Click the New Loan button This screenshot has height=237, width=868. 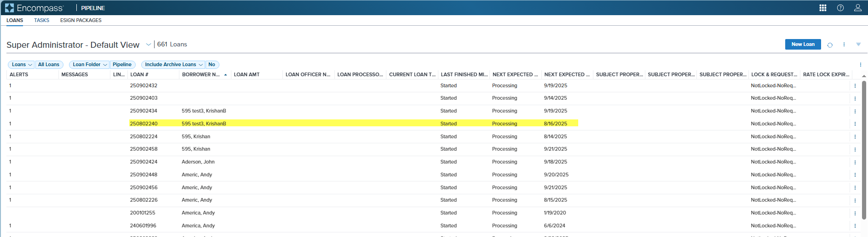coord(803,45)
